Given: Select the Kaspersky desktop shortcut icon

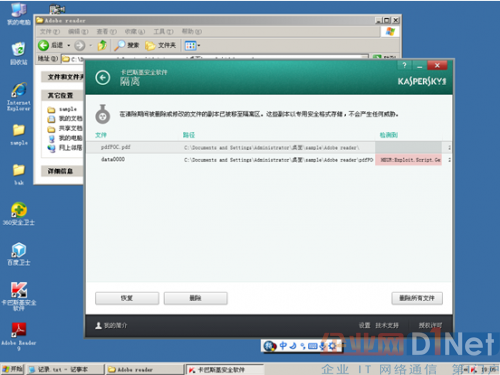Looking at the screenshot, I should click(19, 296).
